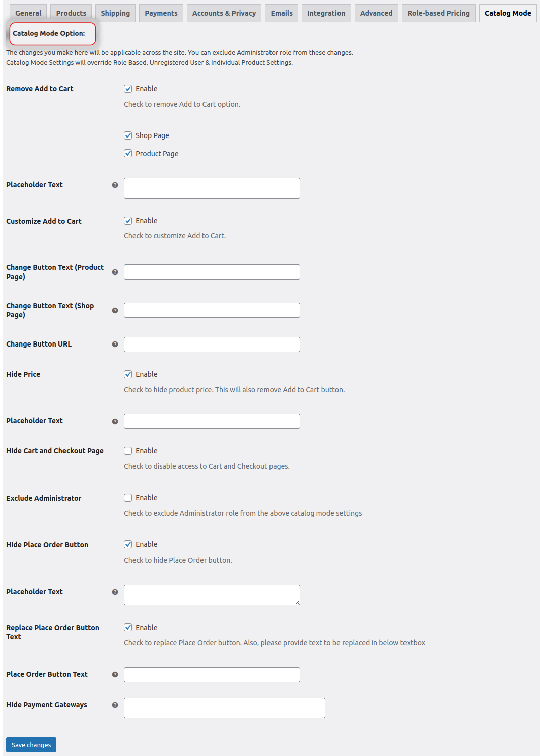Uncheck the Shop Page checkbox
540x756 pixels.
(x=128, y=135)
